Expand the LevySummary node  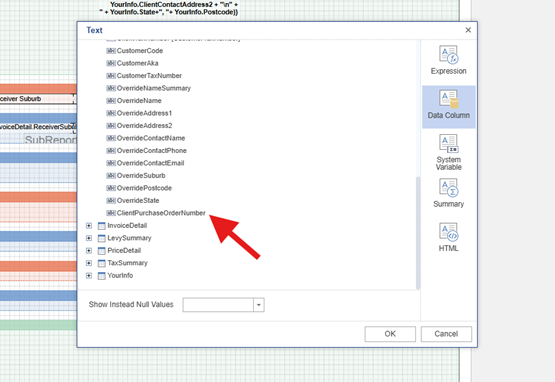tap(89, 238)
